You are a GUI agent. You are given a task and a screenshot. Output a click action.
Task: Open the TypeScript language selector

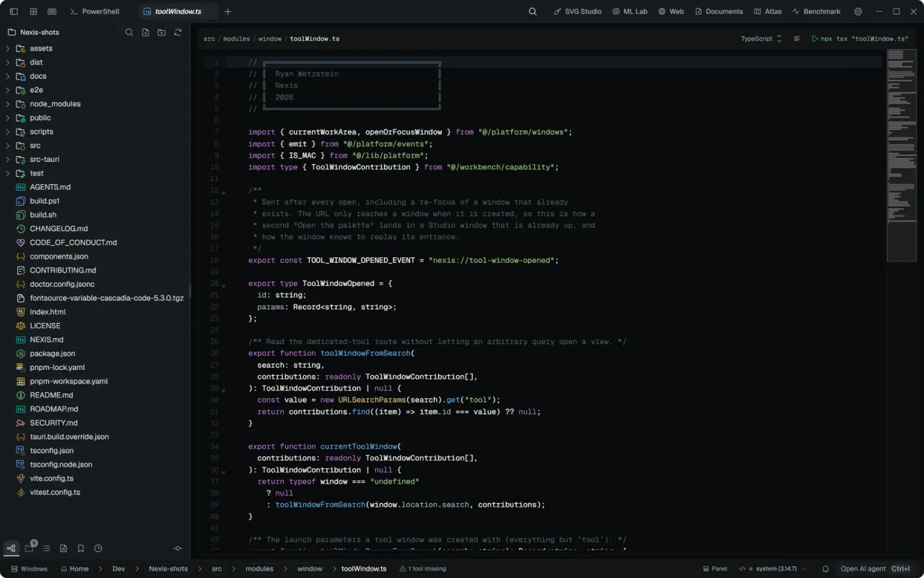point(762,39)
